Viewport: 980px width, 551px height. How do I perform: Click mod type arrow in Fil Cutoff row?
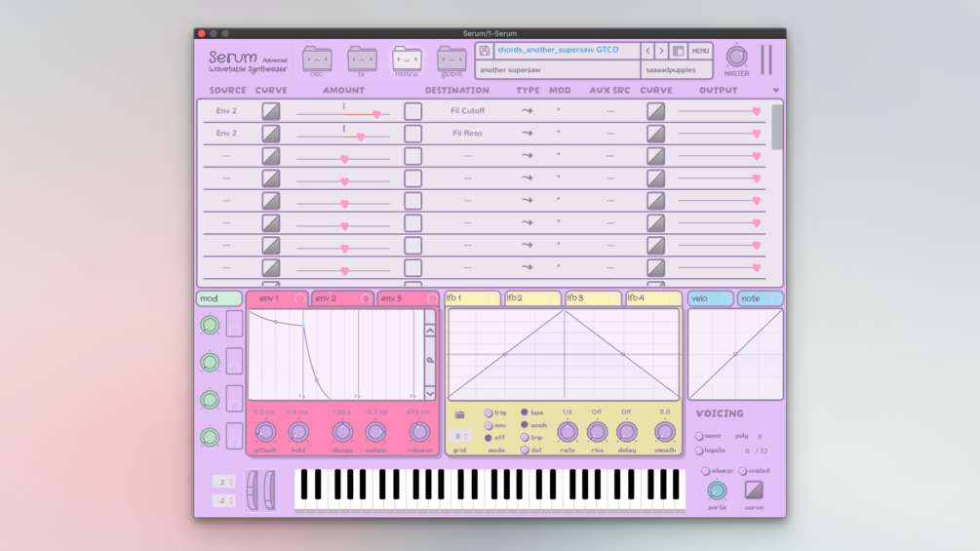tap(528, 110)
